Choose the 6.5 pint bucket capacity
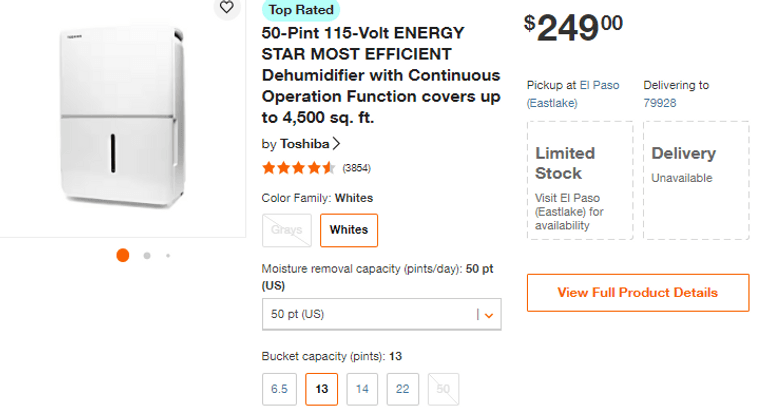The image size is (768, 418). (278, 389)
